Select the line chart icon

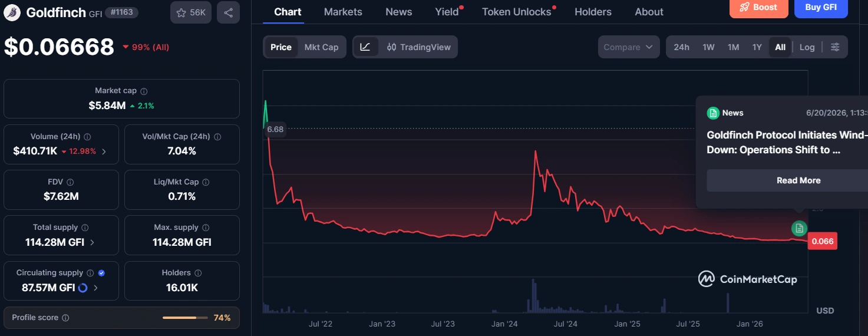[x=365, y=47]
